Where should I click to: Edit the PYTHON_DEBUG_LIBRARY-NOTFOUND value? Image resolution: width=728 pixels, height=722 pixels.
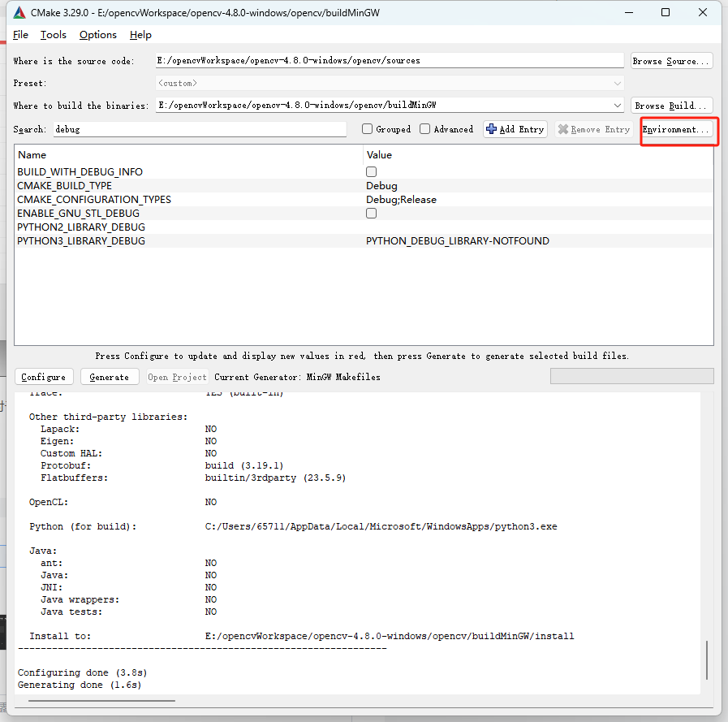(x=457, y=241)
